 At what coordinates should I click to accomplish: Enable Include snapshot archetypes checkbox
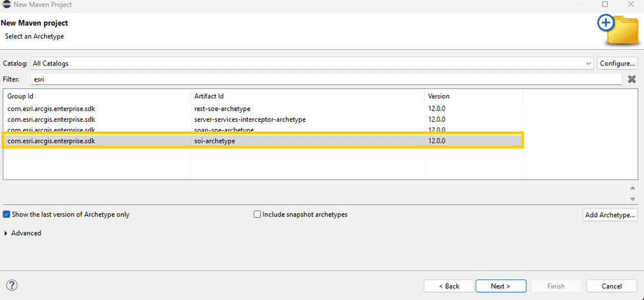[258, 214]
